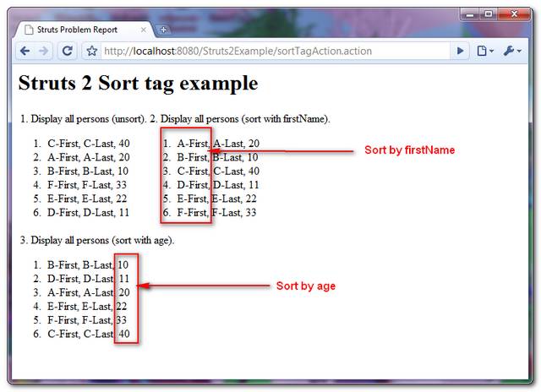Click 'A-First, A-Last, 20' in the age-sorted list

tap(89, 292)
